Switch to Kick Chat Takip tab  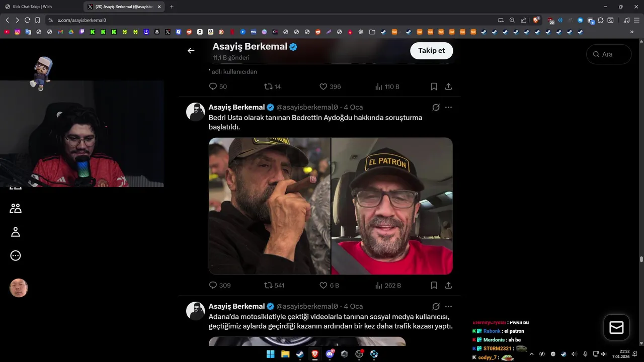(40, 7)
